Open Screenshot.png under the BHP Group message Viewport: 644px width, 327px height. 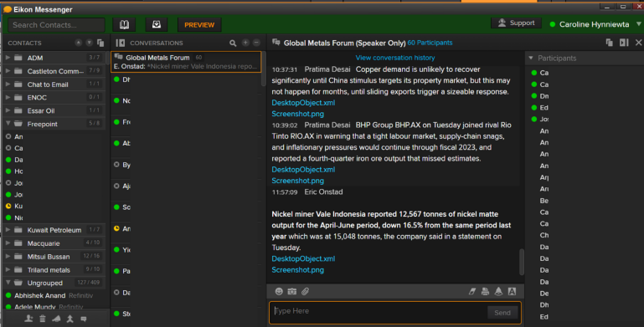point(298,181)
